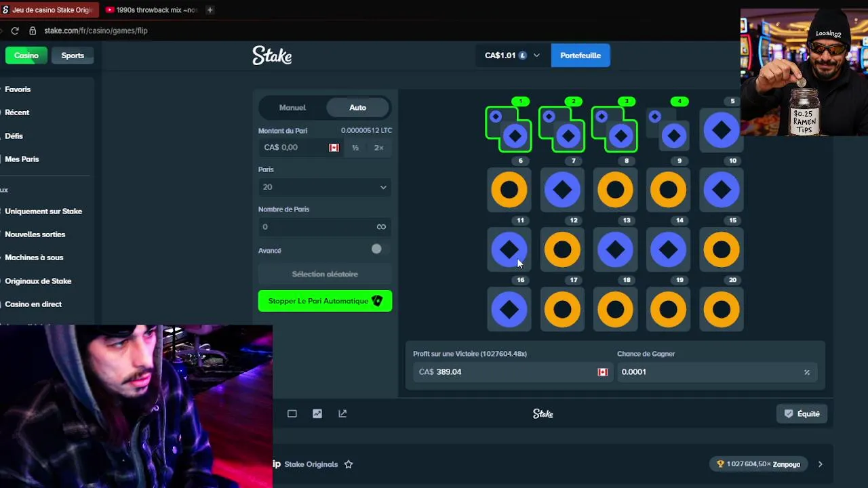
Task: Click the Chance de Gagner field
Action: point(716,372)
